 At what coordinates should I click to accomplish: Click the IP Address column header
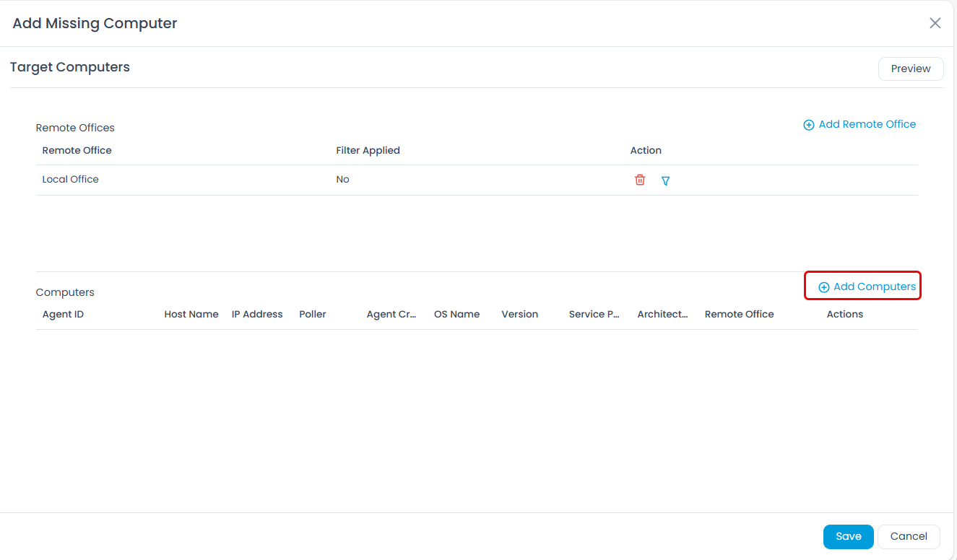(256, 314)
